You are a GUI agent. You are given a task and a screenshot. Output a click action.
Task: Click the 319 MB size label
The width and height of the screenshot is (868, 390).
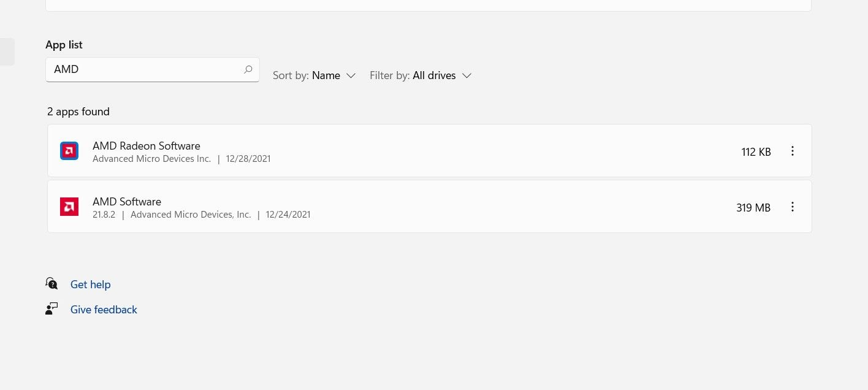point(753,208)
